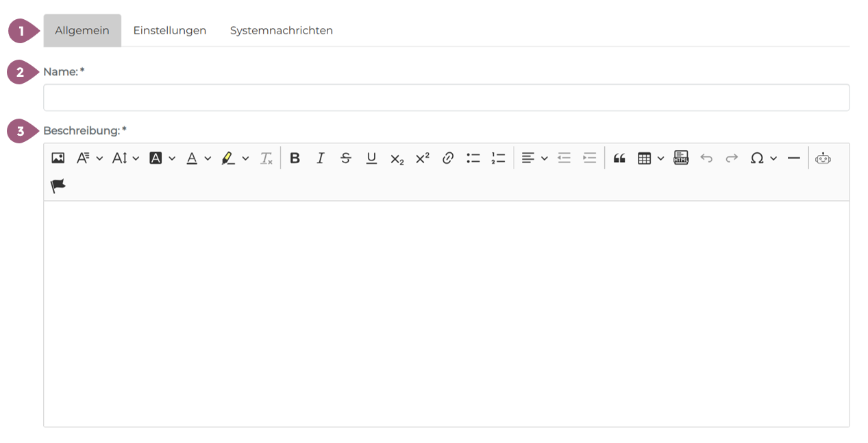Insert a bulleted list
Viewport: 868px width, 443px height.
(473, 158)
